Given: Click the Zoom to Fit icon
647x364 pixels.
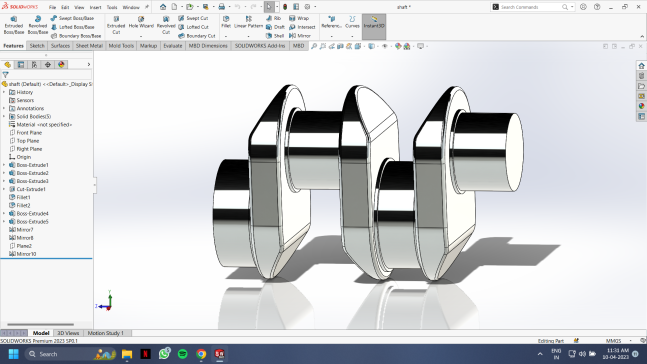Looking at the screenshot, I should pyautogui.click(x=314, y=46).
